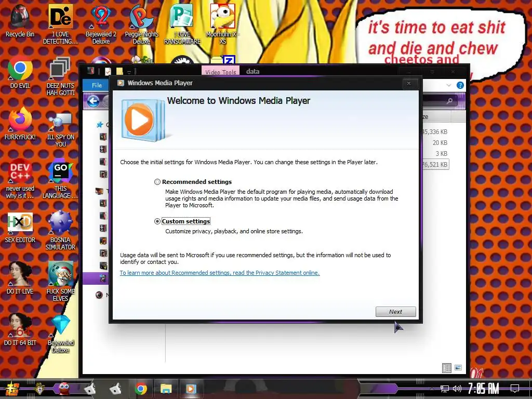The height and width of the screenshot is (399, 532).
Task: Open the Start menu from the taskbar
Action: click(x=12, y=389)
